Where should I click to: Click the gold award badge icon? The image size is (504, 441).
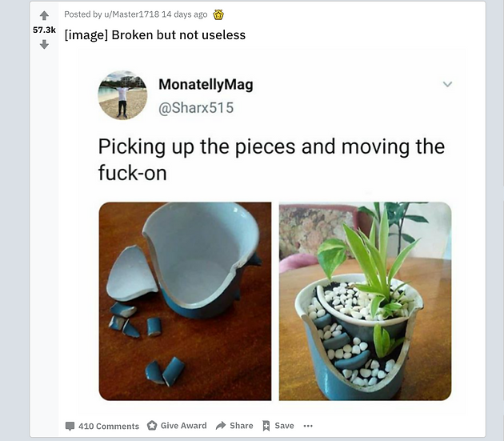pyautogui.click(x=218, y=14)
